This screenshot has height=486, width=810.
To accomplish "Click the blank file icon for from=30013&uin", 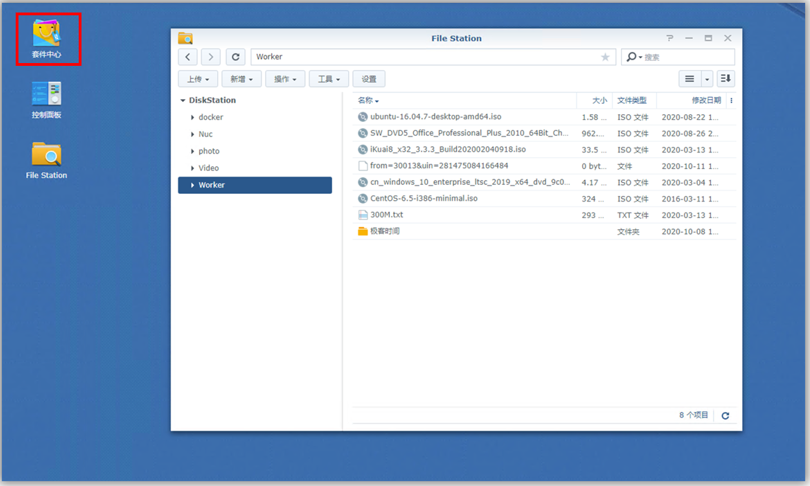I will click(363, 166).
